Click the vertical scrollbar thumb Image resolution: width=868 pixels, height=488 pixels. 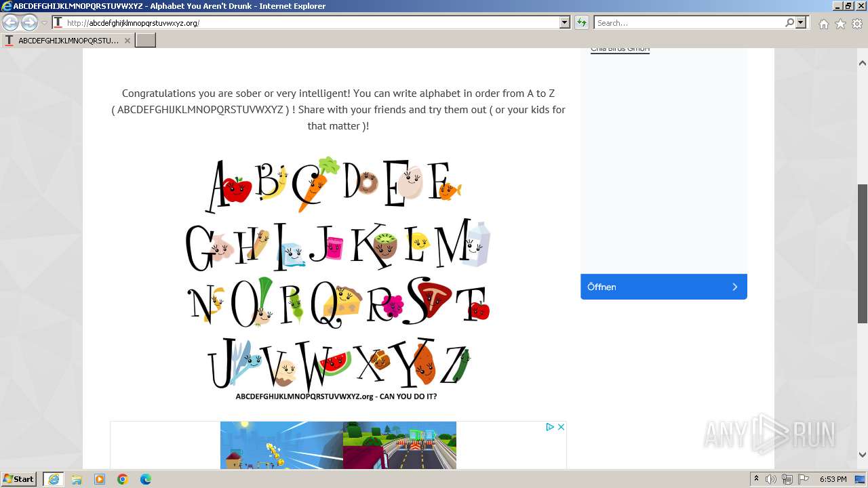click(x=863, y=254)
